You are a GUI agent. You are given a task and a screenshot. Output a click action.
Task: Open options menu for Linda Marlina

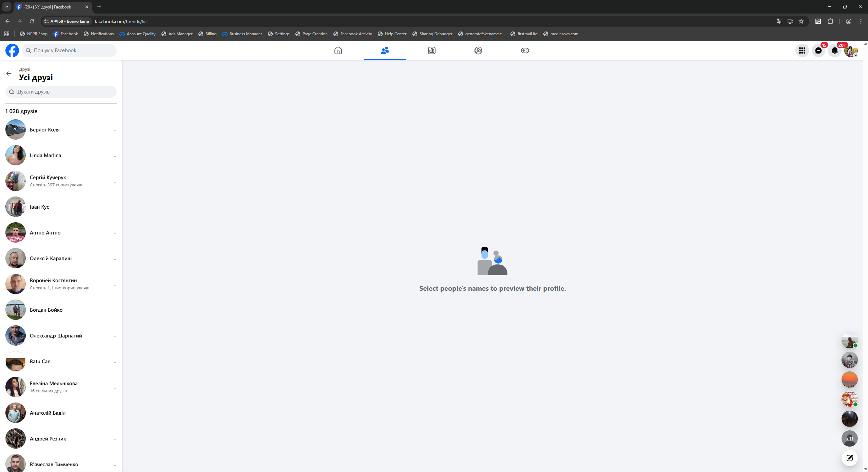tap(115, 156)
